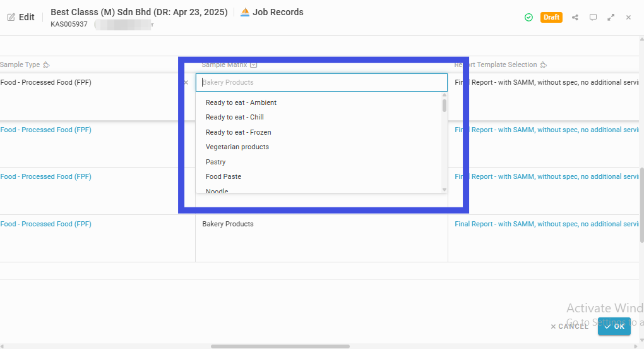The width and height of the screenshot is (644, 349).
Task: Open the comments speech bubble icon
Action: (593, 17)
